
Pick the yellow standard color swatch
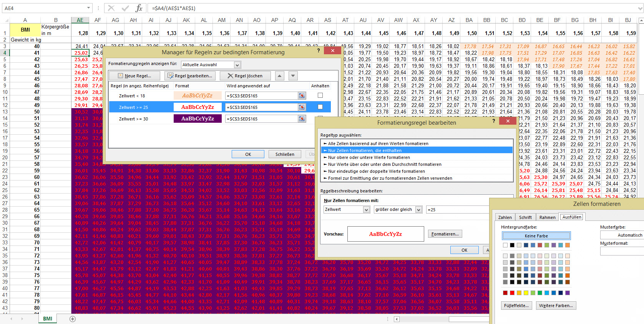pos(526,293)
